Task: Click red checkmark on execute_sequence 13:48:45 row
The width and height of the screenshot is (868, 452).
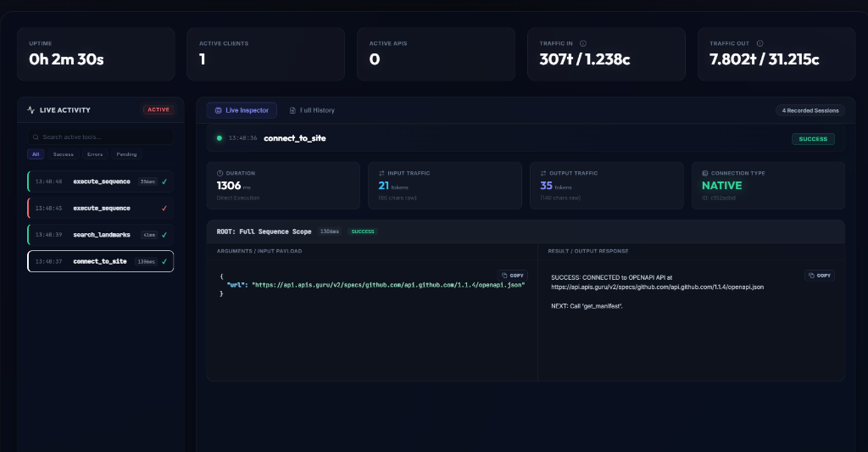Action: pyautogui.click(x=164, y=209)
